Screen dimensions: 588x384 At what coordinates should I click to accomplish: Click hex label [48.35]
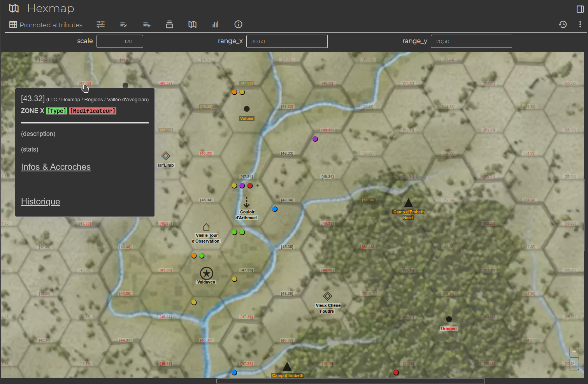[287, 247]
